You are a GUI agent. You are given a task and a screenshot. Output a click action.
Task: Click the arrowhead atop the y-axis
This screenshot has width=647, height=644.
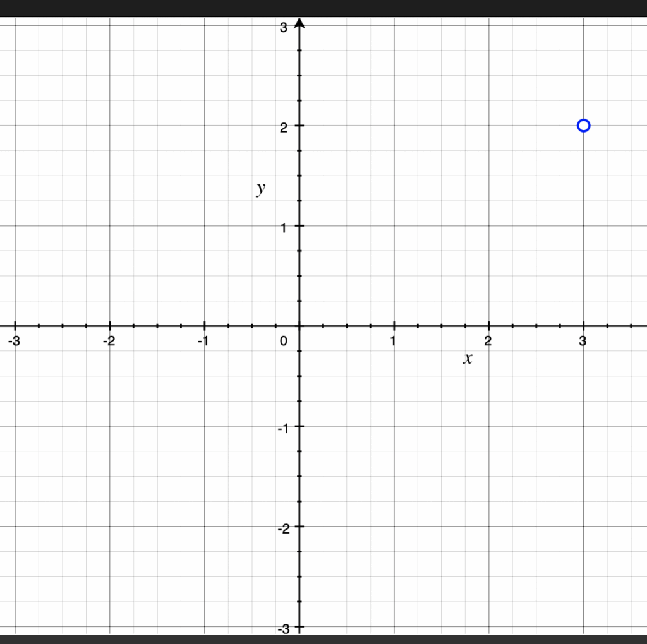tap(299, 23)
